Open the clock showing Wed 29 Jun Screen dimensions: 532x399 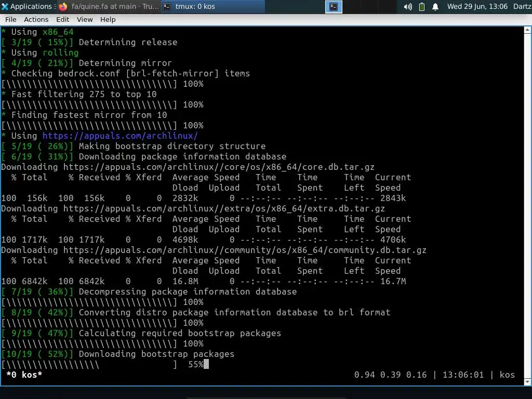477,6
